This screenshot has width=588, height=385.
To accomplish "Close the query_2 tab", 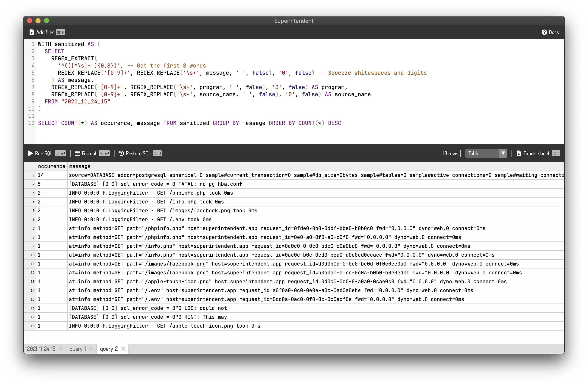I will pos(123,348).
